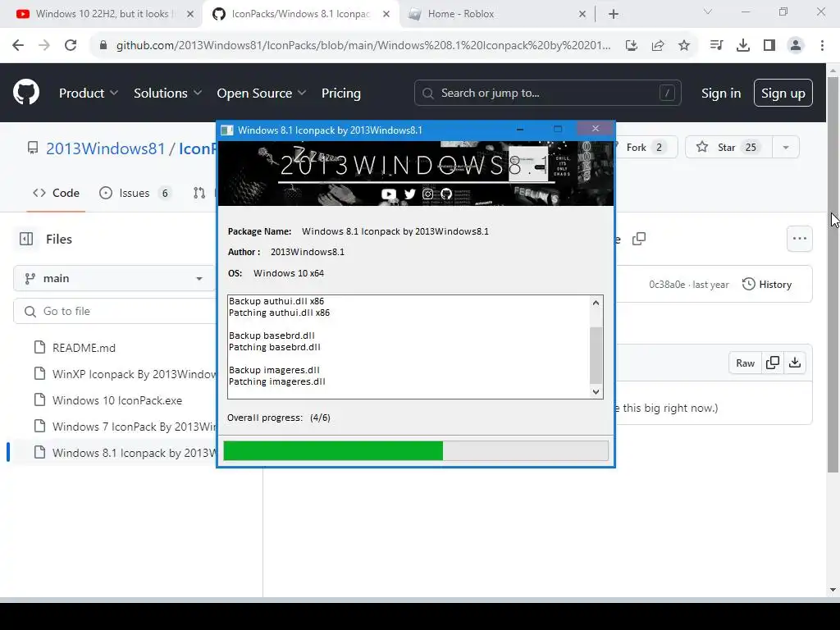Click Sign up button
This screenshot has height=630, width=840.
pyautogui.click(x=783, y=94)
